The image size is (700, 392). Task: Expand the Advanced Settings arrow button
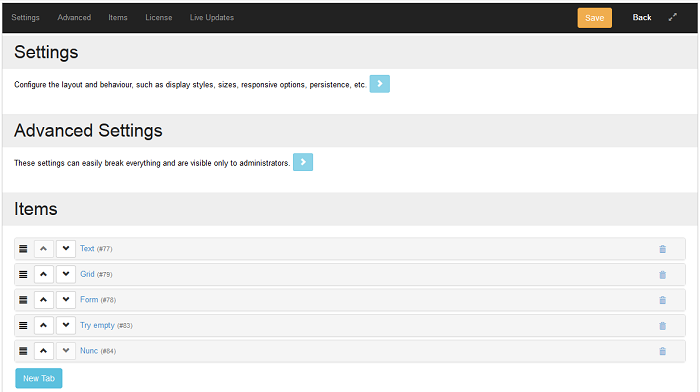(x=303, y=162)
